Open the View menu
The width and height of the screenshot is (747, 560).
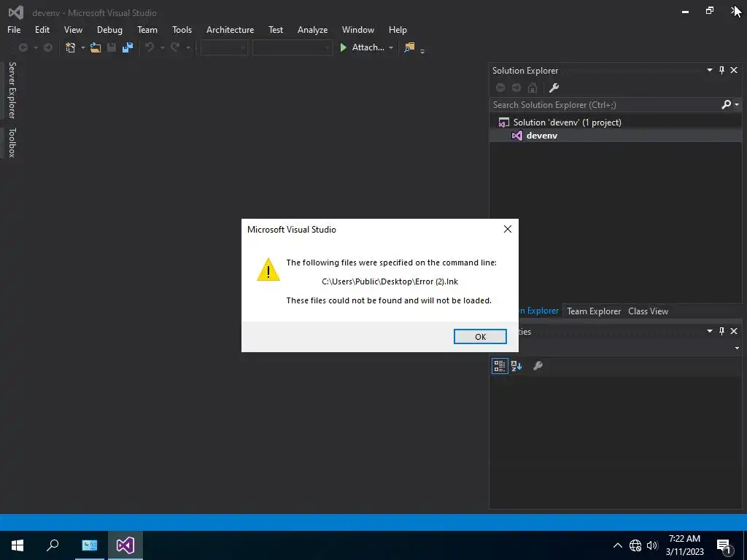click(73, 29)
